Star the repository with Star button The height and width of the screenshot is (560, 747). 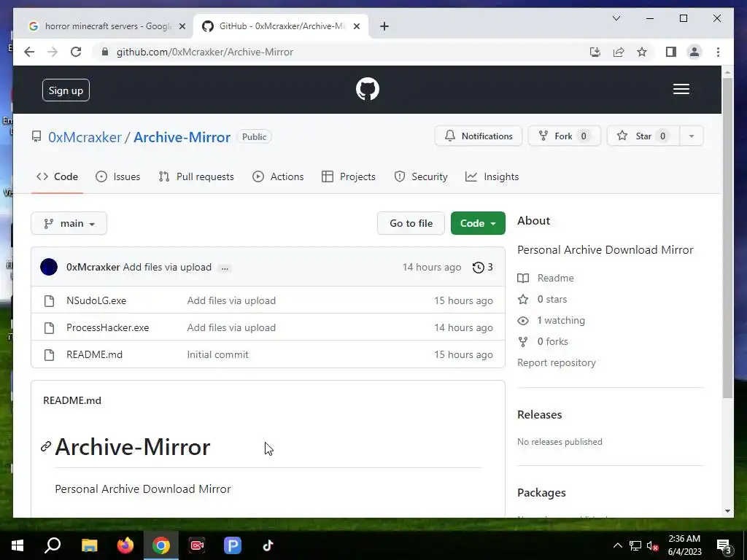click(x=643, y=136)
